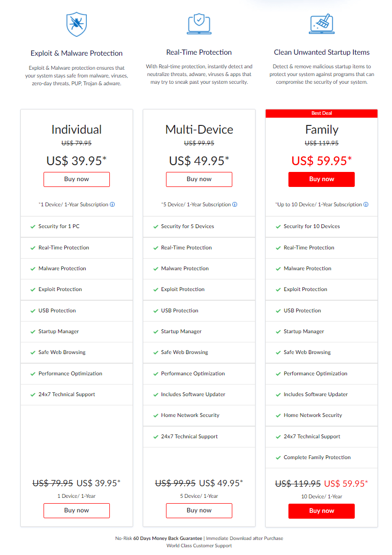The width and height of the screenshot is (392, 555).
Task: Click the checkmark beside Home Network Security
Action: click(x=155, y=415)
